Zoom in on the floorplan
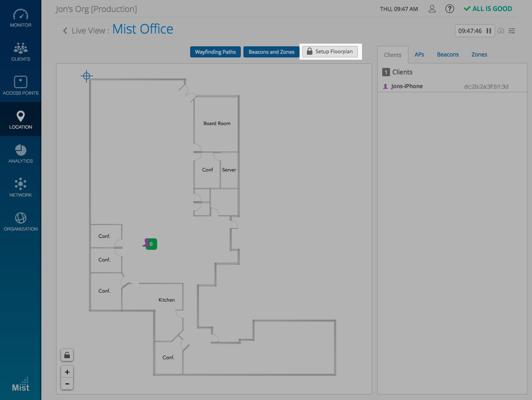Viewport: 532px width, 400px height. [67, 372]
